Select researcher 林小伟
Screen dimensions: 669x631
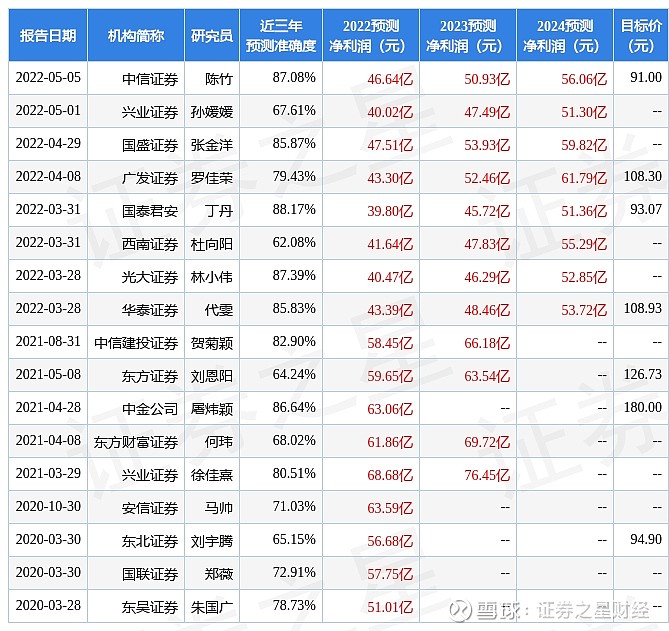[x=212, y=277]
